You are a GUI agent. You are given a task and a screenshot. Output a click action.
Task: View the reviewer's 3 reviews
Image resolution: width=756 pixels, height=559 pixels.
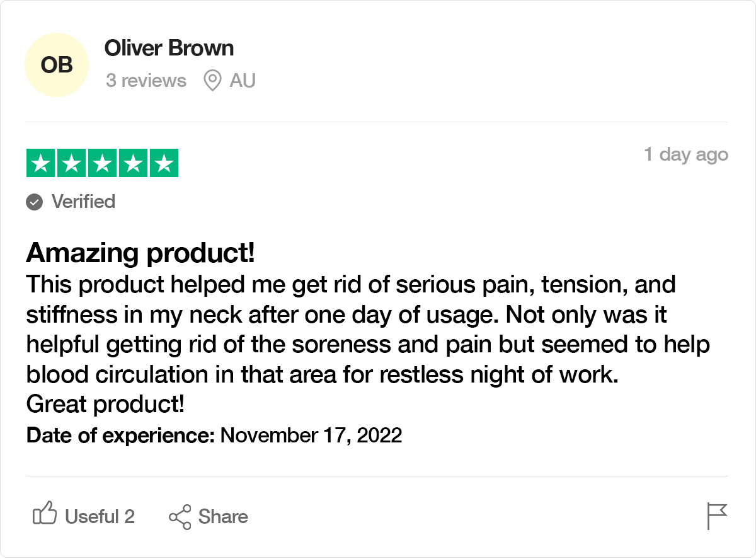click(x=146, y=81)
